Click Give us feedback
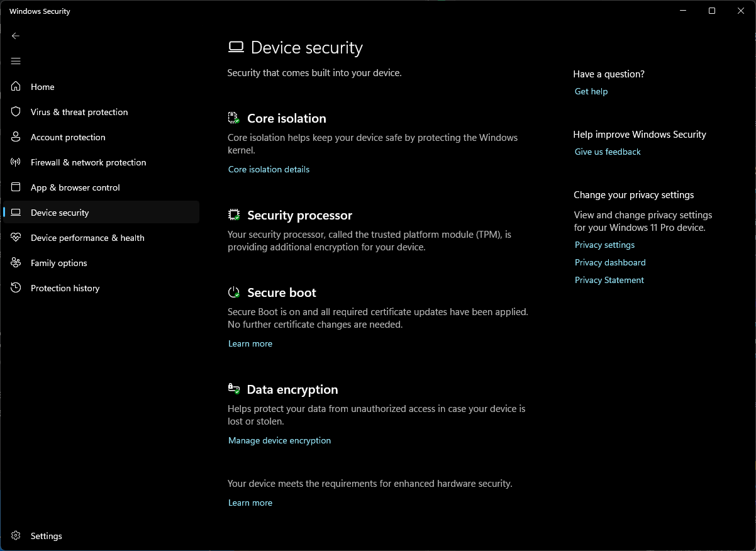This screenshot has width=756, height=551. pos(607,152)
